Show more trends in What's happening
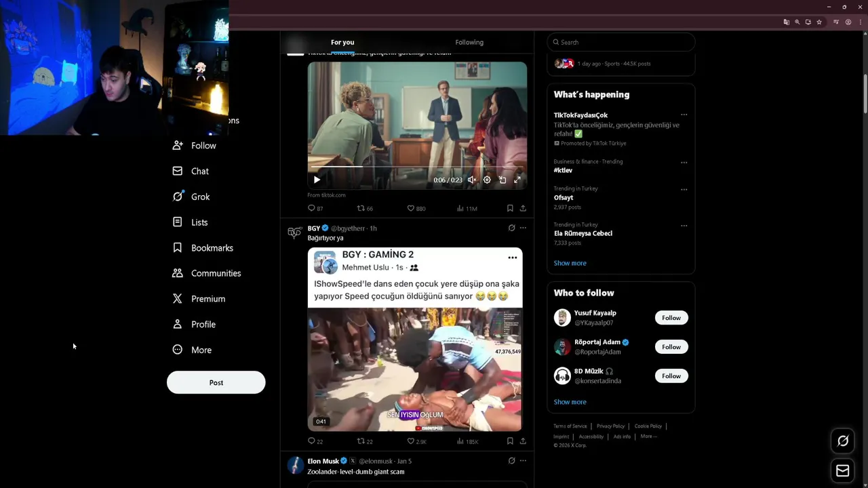The width and height of the screenshot is (868, 488). (570, 263)
